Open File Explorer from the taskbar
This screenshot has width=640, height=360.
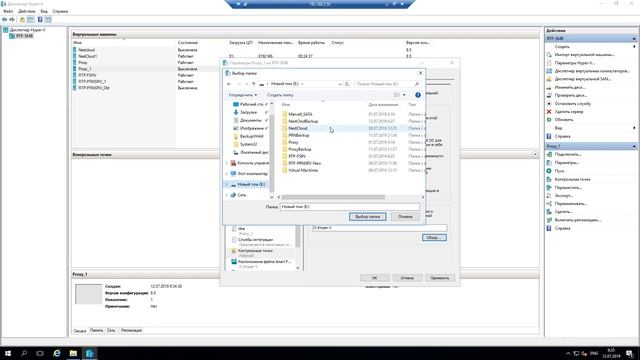point(73,353)
